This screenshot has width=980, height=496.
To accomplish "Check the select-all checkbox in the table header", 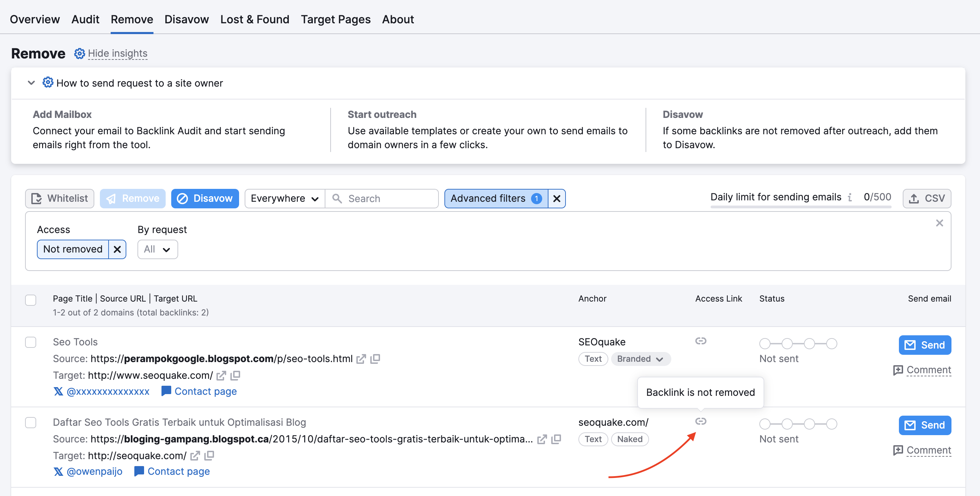I will (30, 300).
